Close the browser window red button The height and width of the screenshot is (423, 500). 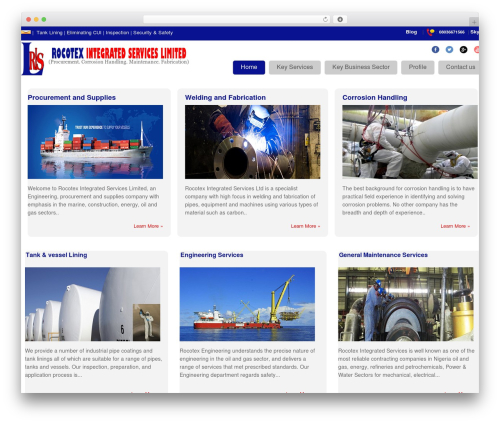[x=29, y=19]
